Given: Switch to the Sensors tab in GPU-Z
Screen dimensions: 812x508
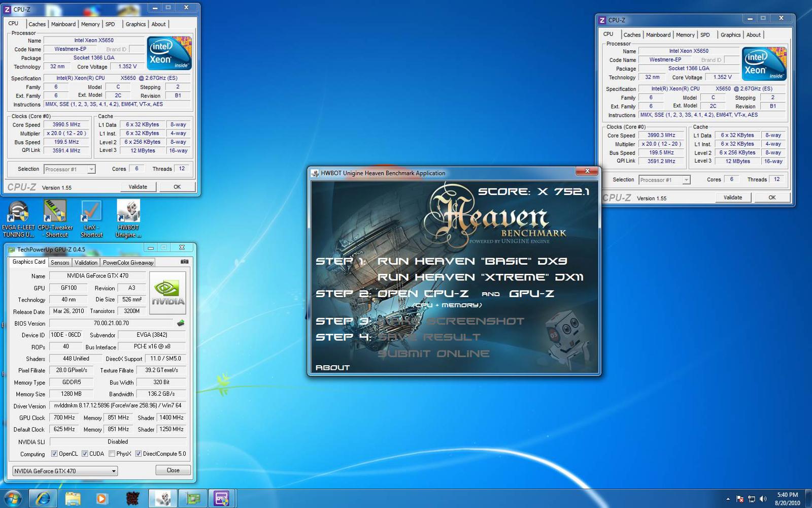Looking at the screenshot, I should pos(60,262).
